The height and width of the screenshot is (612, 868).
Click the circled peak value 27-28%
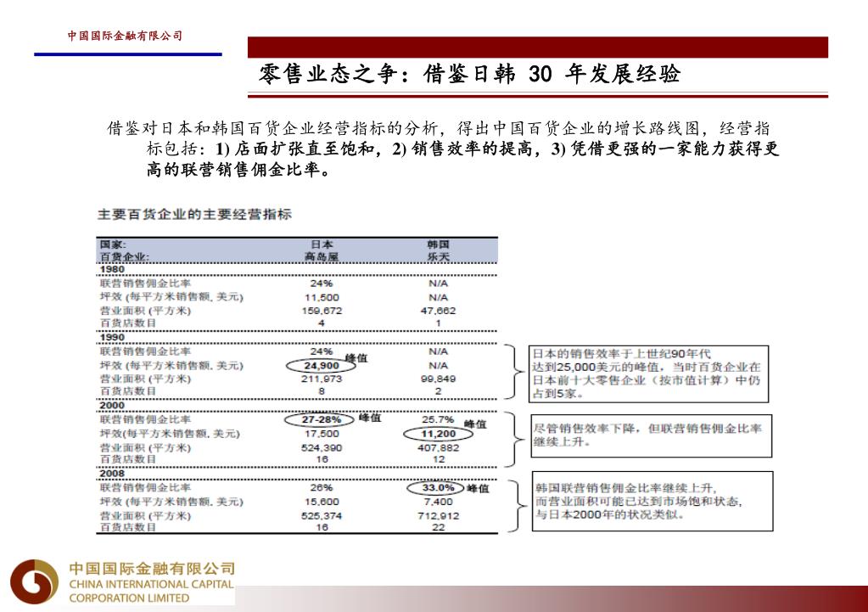[x=321, y=420]
